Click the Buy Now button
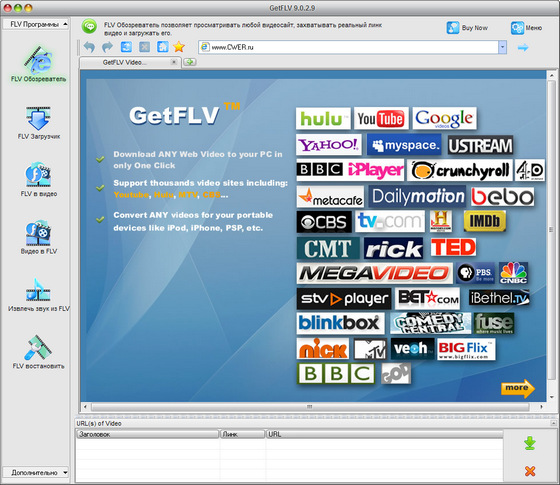Screen dimensions: 560x485 [x=468, y=28]
